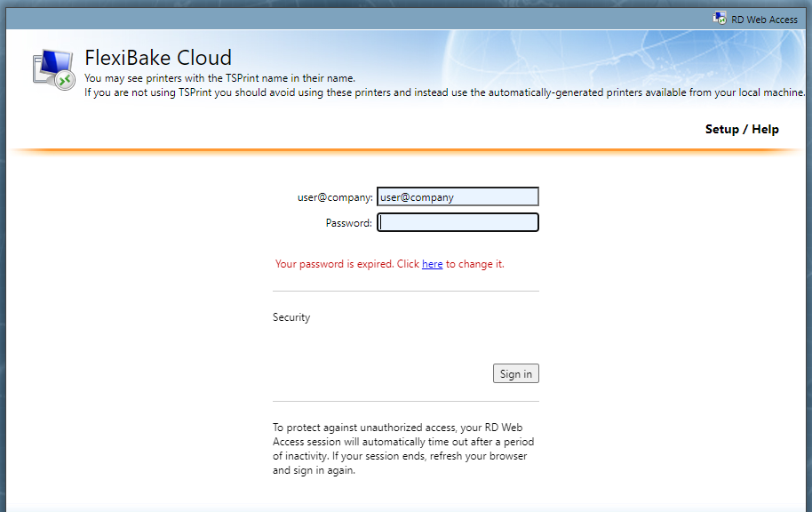Click into the Password field
The image size is (812, 512).
click(x=458, y=222)
